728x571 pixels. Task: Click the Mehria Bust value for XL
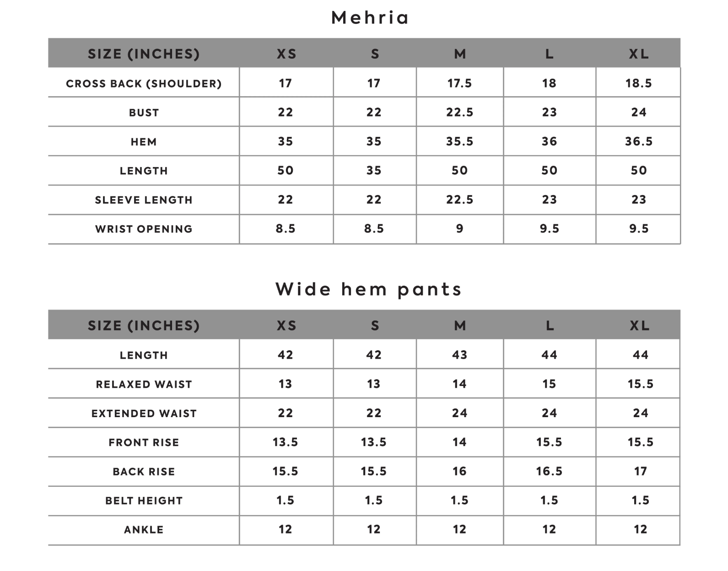[x=639, y=112]
